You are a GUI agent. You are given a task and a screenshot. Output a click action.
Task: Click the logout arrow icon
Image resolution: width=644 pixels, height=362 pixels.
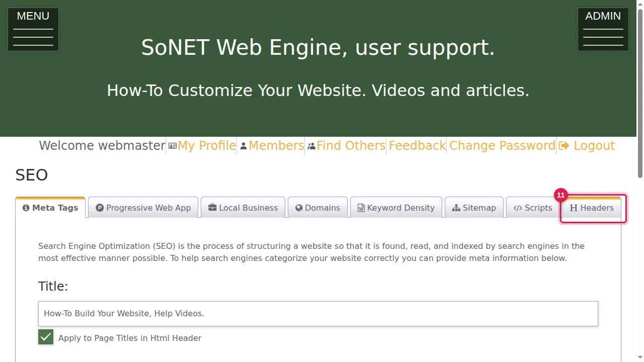click(x=564, y=146)
